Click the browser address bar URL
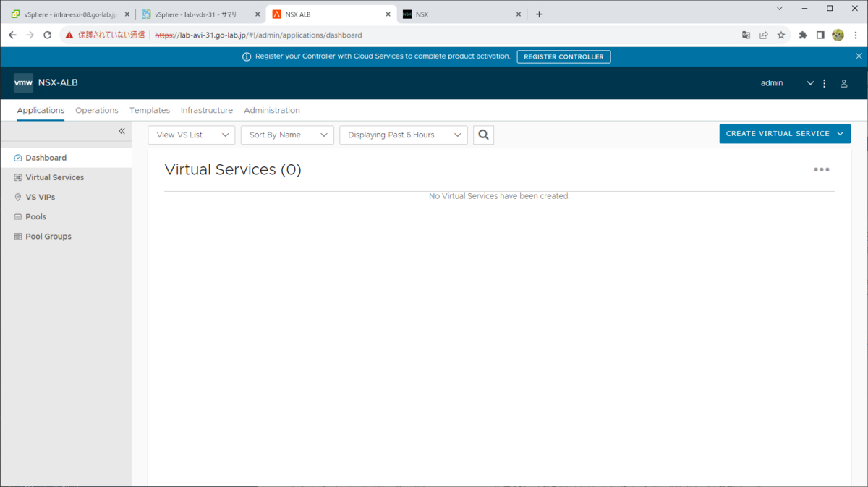Screen dimensions: 868x487 coord(259,35)
